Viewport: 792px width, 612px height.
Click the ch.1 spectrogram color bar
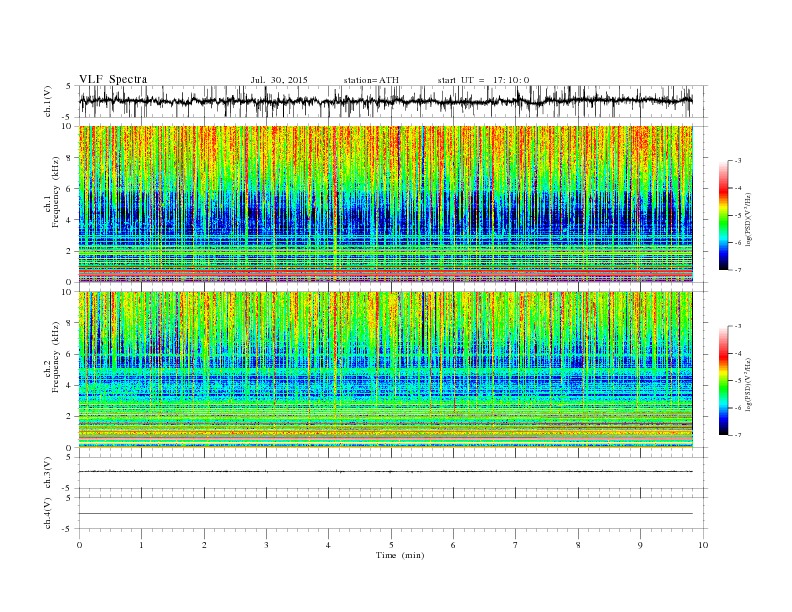pyautogui.click(x=723, y=215)
